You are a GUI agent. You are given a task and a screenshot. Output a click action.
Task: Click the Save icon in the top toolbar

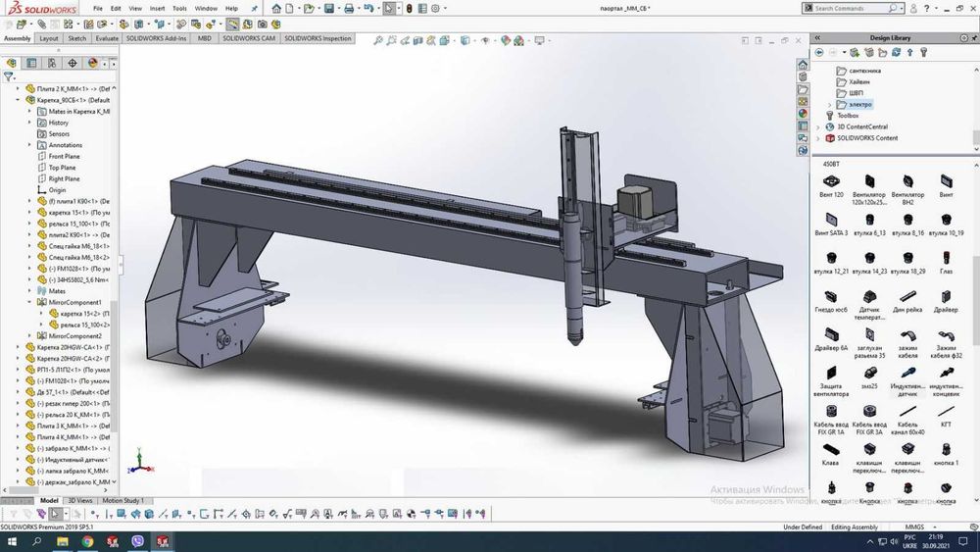click(x=329, y=8)
